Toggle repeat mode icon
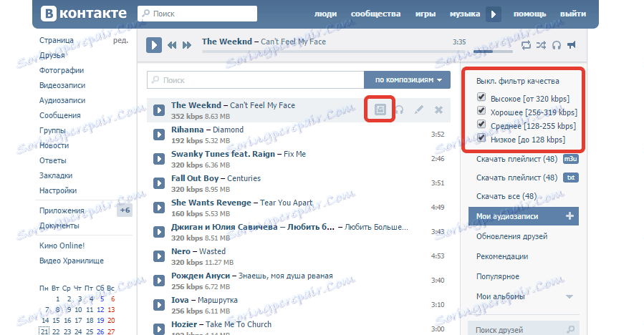Screen dimensions: 644x335 (526, 45)
